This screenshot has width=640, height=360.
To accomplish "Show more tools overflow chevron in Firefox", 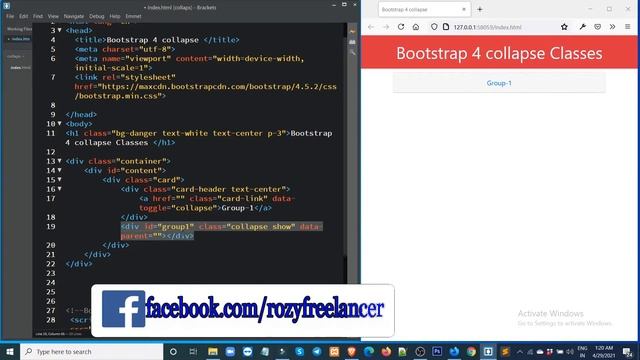I will point(612,27).
